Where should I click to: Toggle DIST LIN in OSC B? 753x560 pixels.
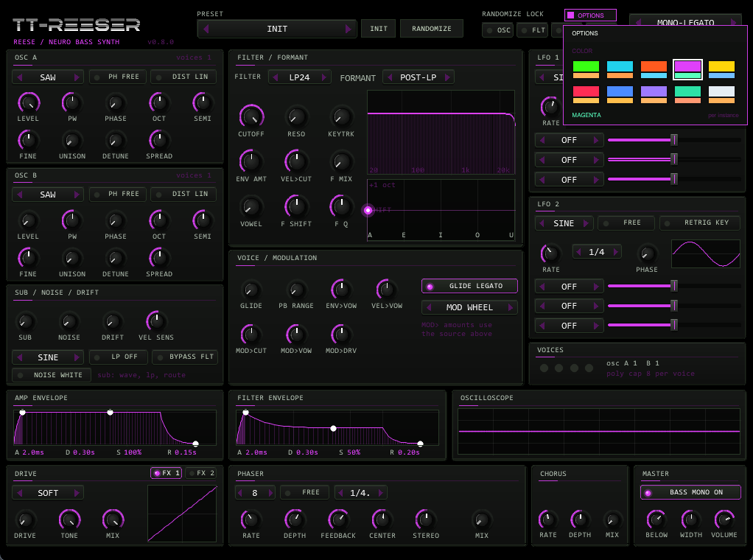click(x=183, y=194)
